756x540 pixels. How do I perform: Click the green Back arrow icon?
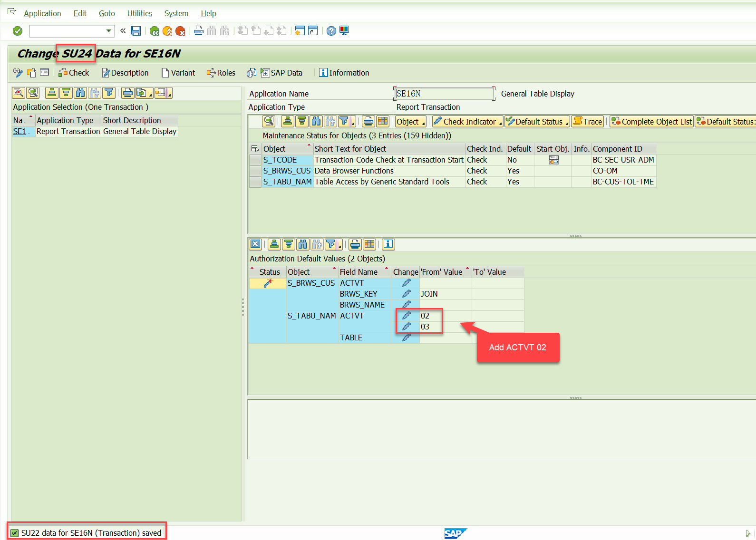coord(155,31)
